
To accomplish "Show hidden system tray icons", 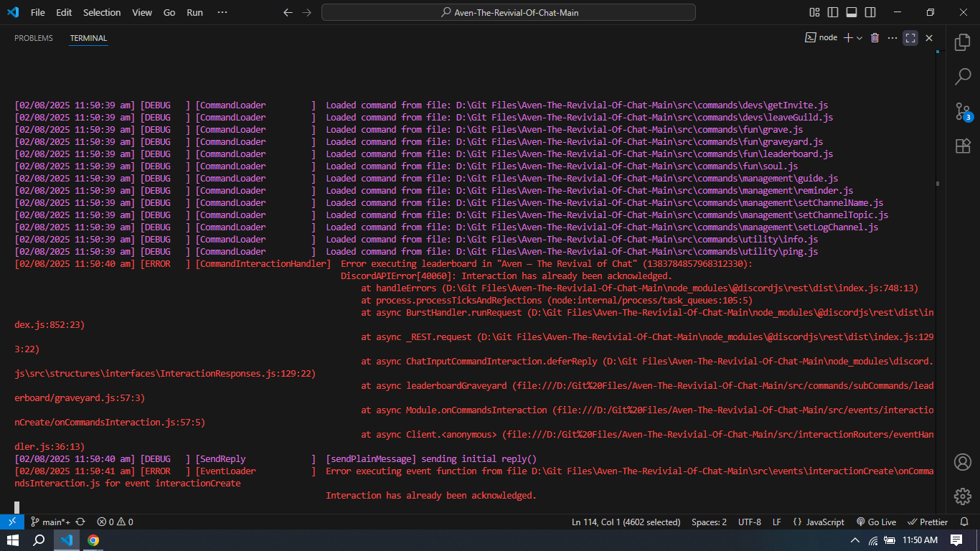I will pyautogui.click(x=855, y=540).
